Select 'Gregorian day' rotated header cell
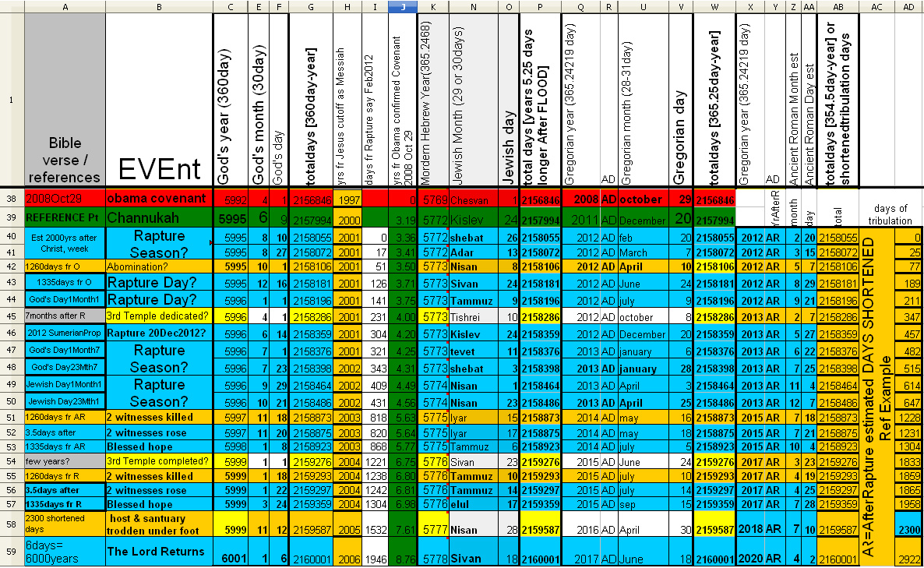The width and height of the screenshot is (924, 568). tap(681, 101)
